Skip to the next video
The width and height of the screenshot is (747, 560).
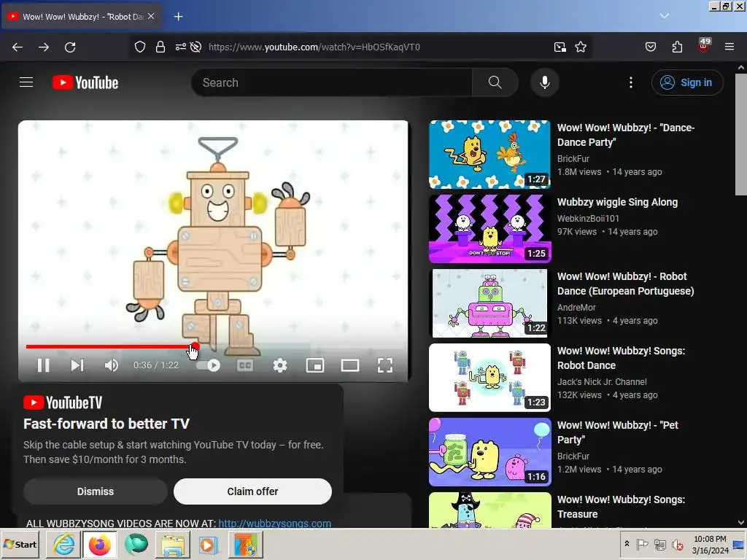coord(77,365)
